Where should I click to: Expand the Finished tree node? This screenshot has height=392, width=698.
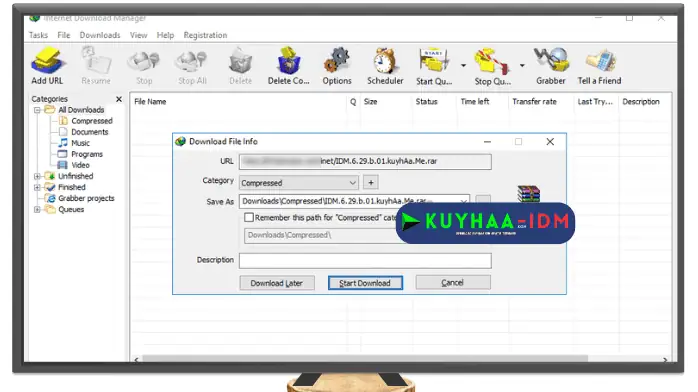(x=37, y=187)
